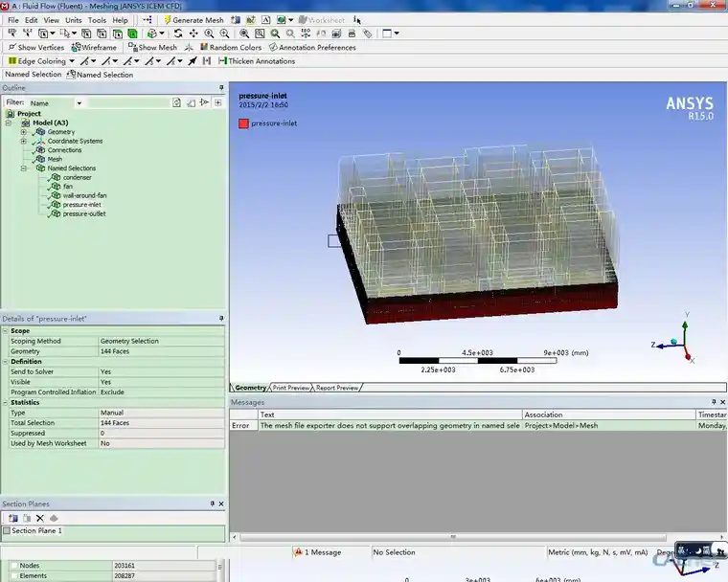728x582 pixels.
Task: Click the text annotation 'A' icon in the main toolbar
Action: (x=265, y=20)
